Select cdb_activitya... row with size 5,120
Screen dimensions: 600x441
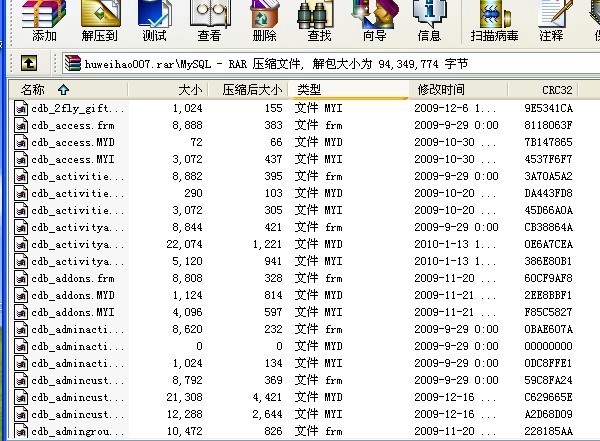tap(77, 261)
